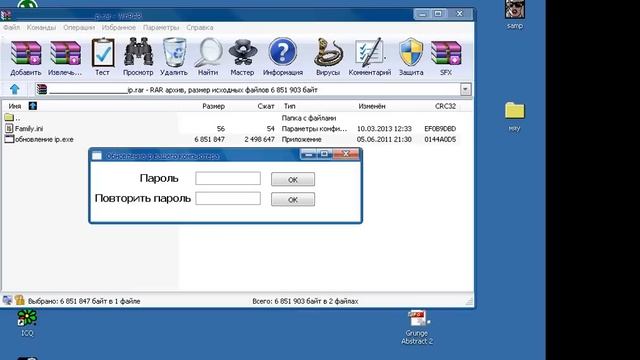Go up one level with the blue arrow
Image resolution: width=640 pixels, height=360 pixels.
[x=15, y=89]
